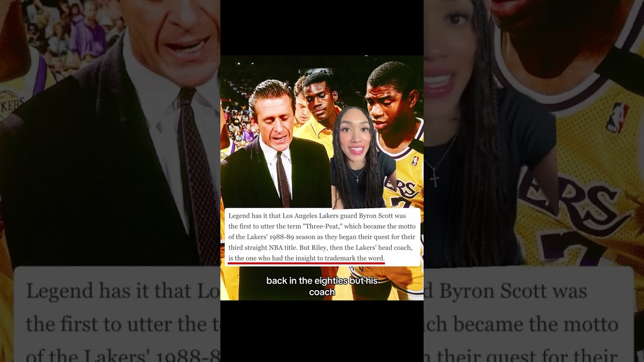Click the caption "back in the eighties but his coach"
The width and height of the screenshot is (644, 362).
tap(322, 286)
